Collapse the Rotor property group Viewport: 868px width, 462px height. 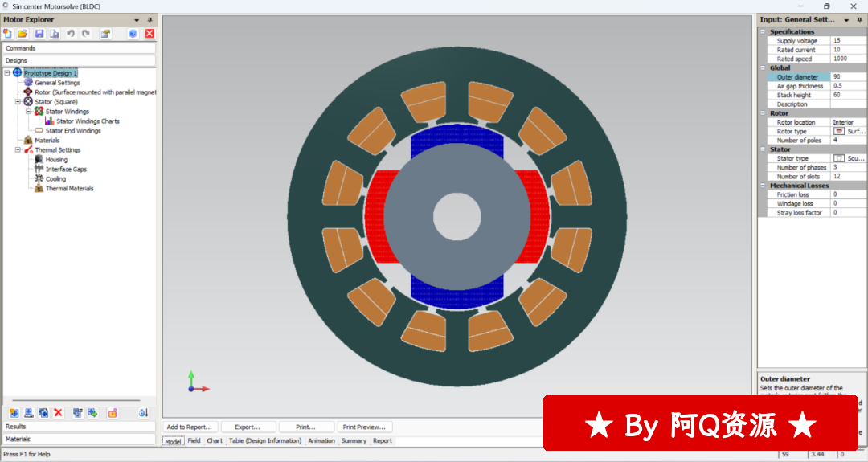tap(763, 112)
